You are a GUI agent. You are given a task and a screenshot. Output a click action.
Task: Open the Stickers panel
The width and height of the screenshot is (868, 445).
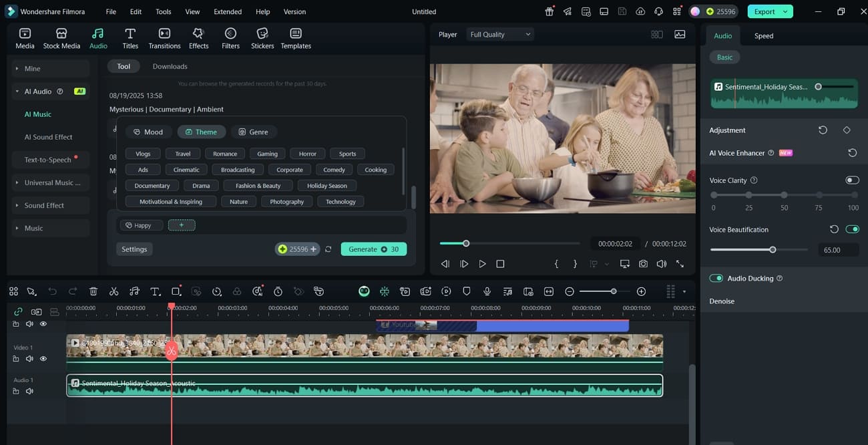(262, 39)
